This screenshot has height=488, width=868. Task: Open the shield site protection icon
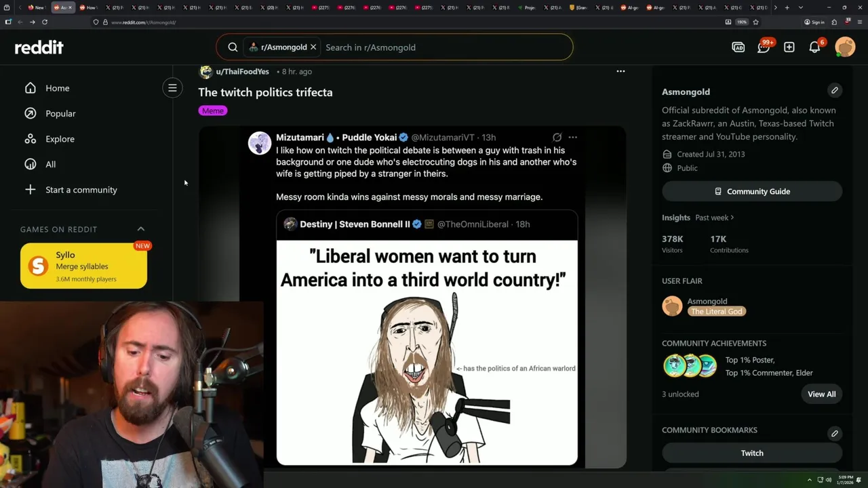96,22
